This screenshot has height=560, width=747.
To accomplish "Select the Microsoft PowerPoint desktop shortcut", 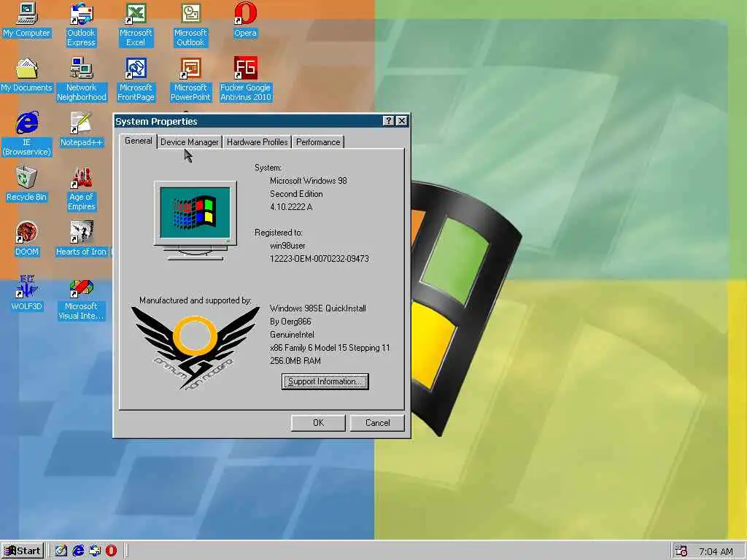I will tap(190, 79).
